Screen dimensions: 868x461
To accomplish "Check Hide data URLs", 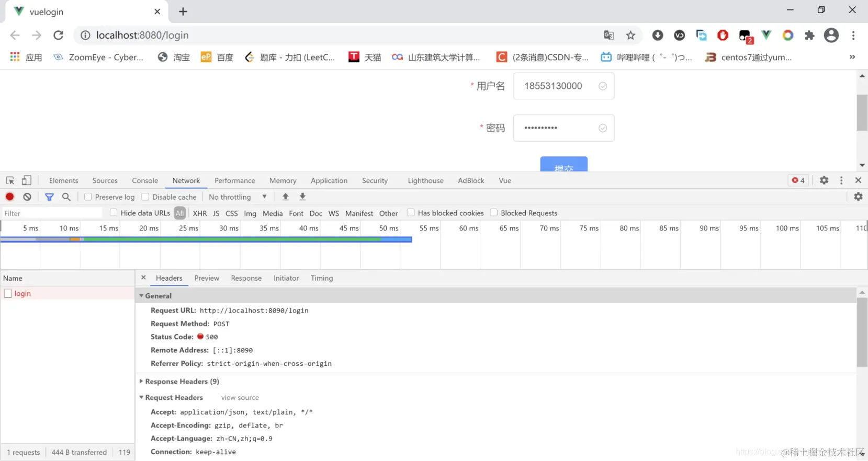I will [x=114, y=213].
